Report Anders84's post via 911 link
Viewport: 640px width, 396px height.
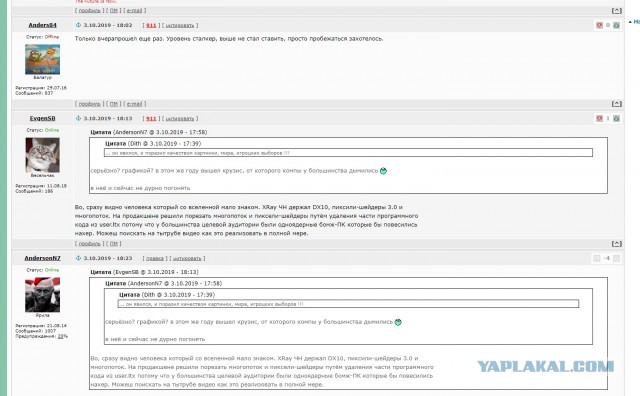point(151,25)
